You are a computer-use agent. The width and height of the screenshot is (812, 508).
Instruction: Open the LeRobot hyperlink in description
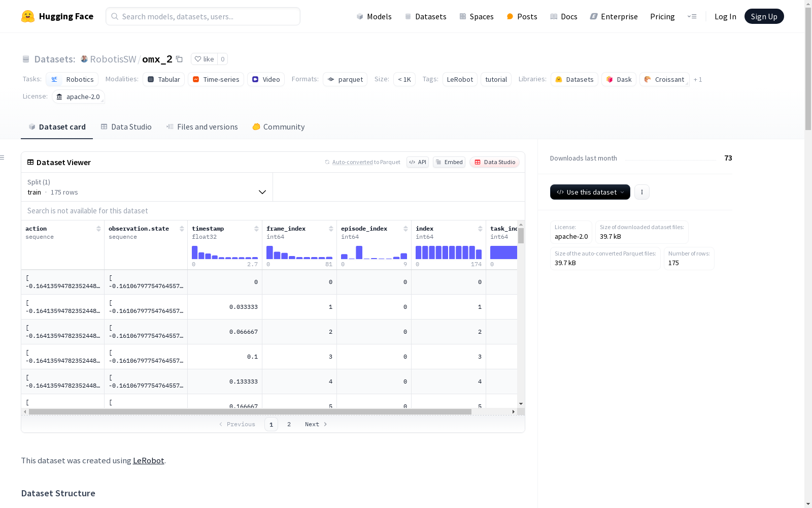pos(148,460)
